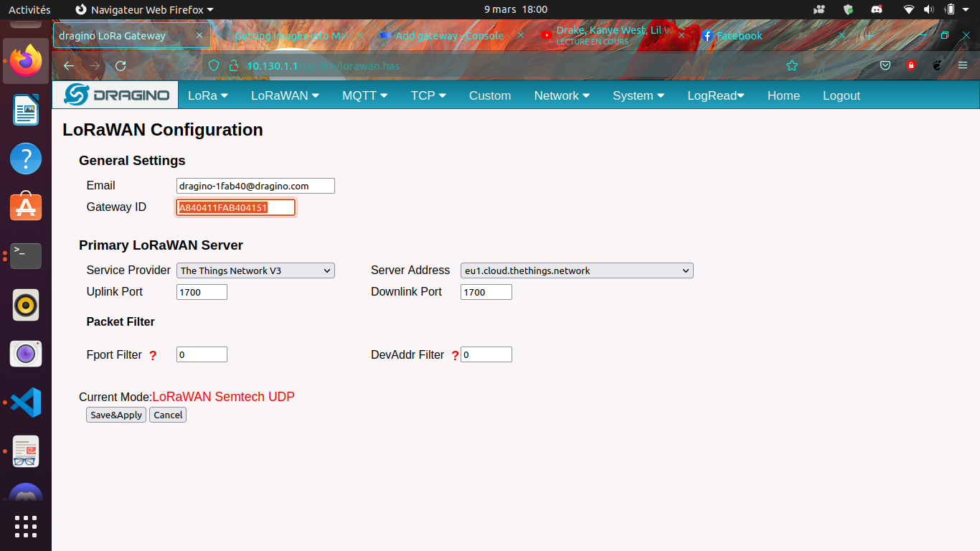980x551 pixels.
Task: Click the Fport Filter input field
Action: click(202, 354)
